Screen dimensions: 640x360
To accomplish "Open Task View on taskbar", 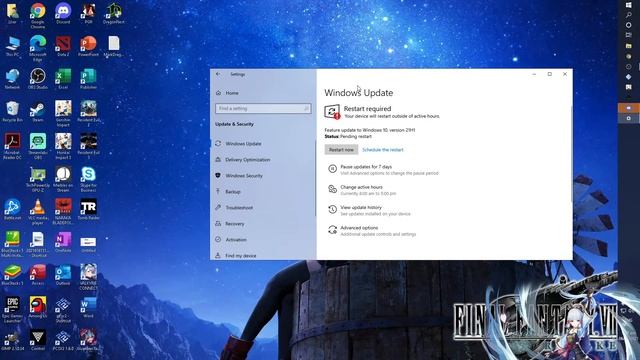I will click(629, 36).
